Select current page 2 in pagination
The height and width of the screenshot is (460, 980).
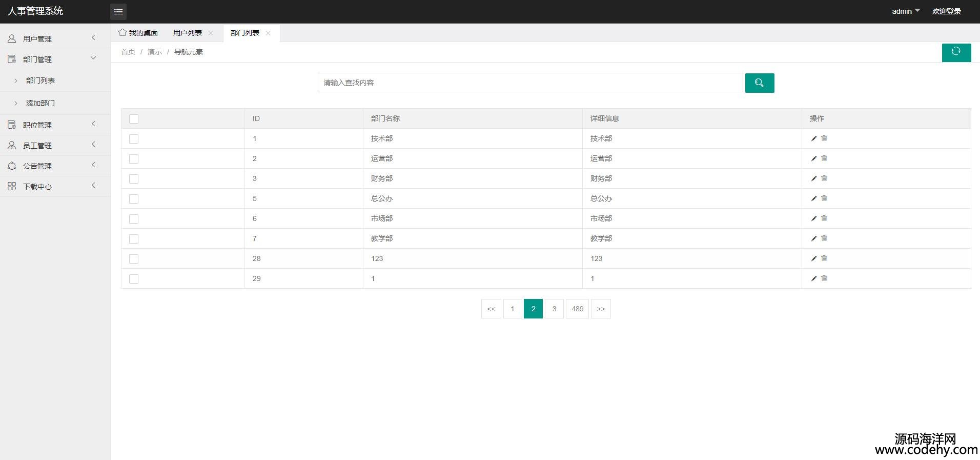[x=533, y=309]
